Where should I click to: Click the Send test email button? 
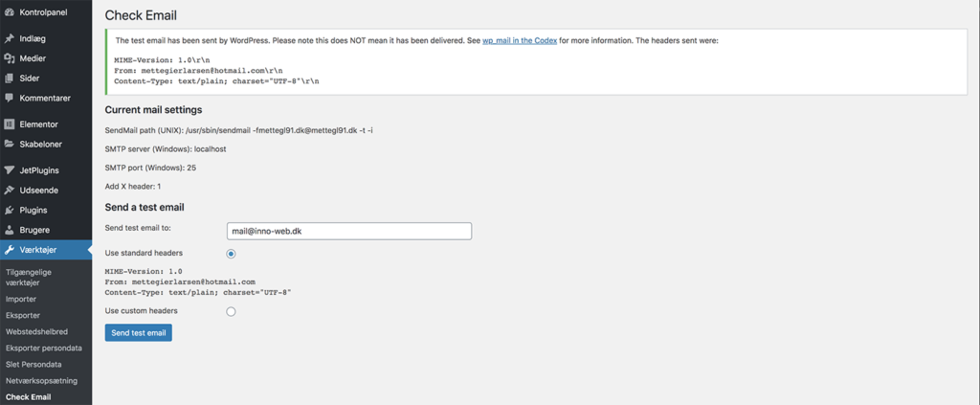coord(138,332)
